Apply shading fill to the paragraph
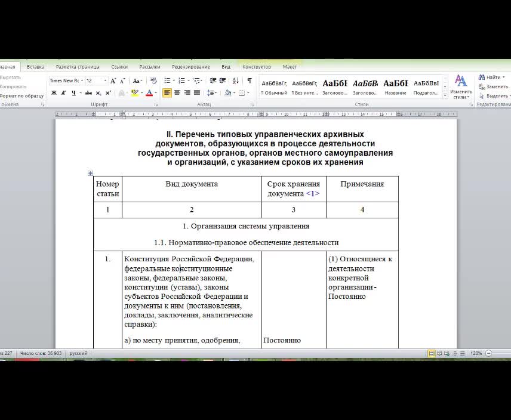511x420 pixels. (228, 93)
